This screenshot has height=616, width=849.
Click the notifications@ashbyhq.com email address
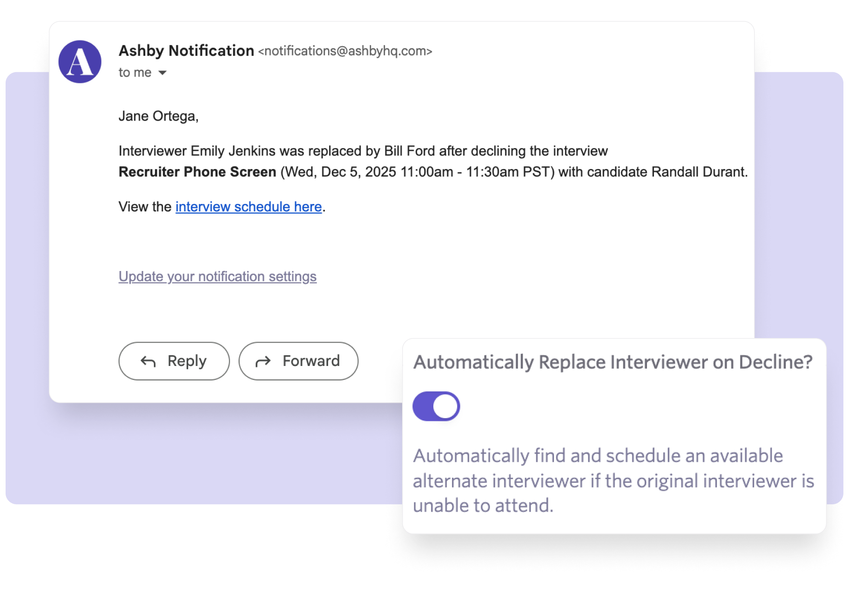(x=345, y=51)
